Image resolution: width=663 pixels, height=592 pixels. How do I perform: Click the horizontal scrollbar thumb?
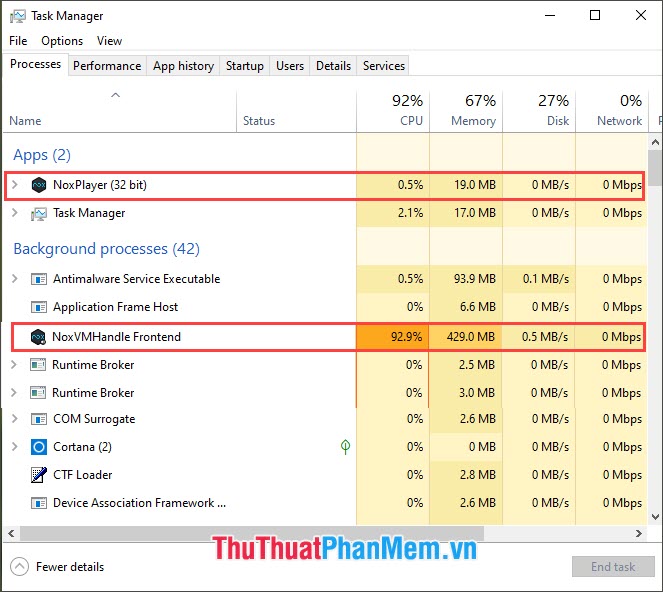click(252, 533)
